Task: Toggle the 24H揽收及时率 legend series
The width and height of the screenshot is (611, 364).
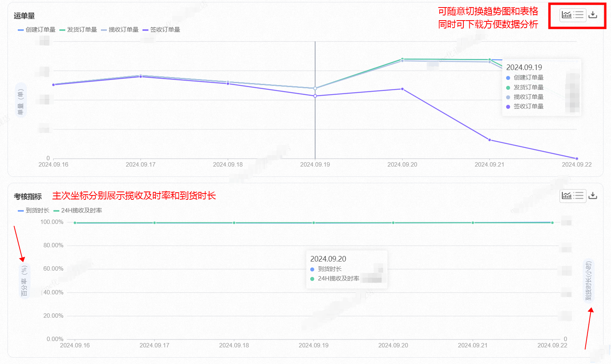Action: 78,210
